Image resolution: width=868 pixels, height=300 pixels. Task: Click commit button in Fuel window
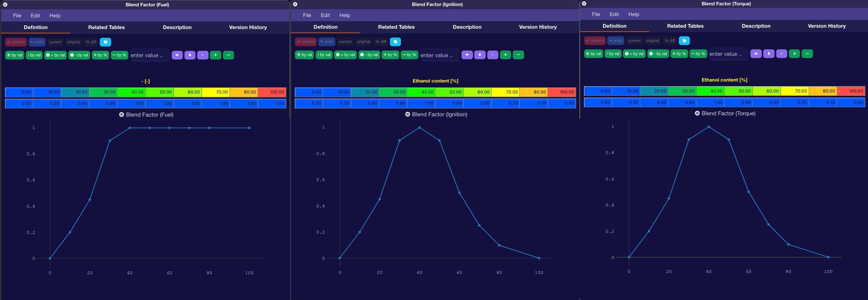[16, 42]
